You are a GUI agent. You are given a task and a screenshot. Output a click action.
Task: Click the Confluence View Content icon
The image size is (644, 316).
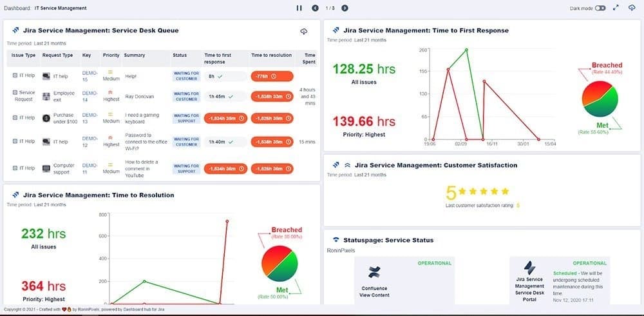click(374, 272)
